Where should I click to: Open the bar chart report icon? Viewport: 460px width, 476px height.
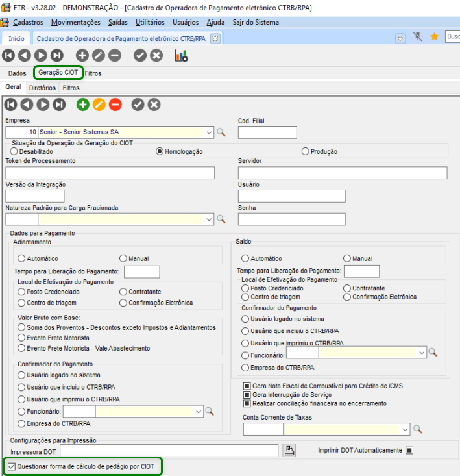click(x=181, y=56)
